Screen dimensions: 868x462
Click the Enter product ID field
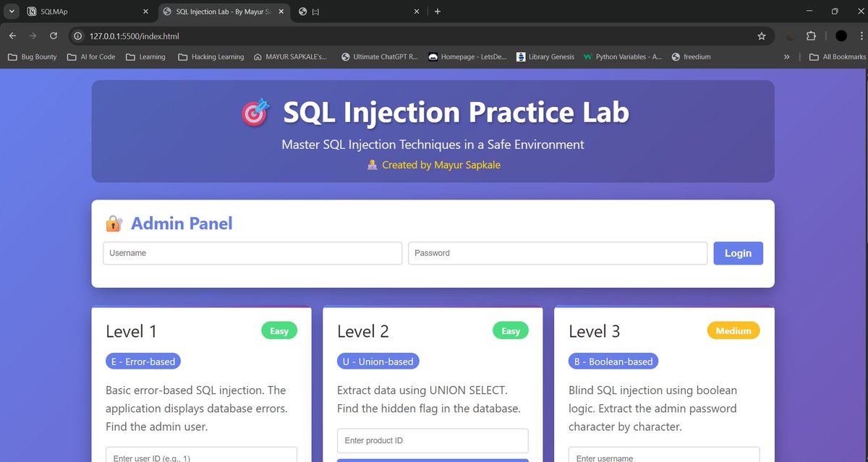click(433, 440)
